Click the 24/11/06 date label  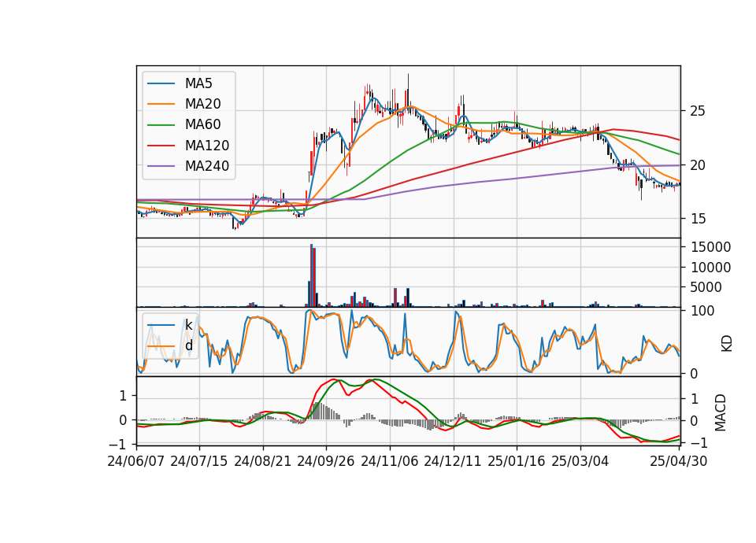pos(390,461)
